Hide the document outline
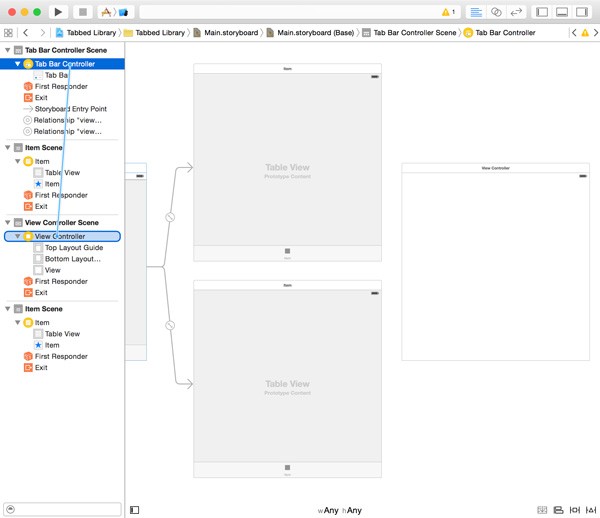Viewport: 600px width, 518px height. pyautogui.click(x=135, y=510)
